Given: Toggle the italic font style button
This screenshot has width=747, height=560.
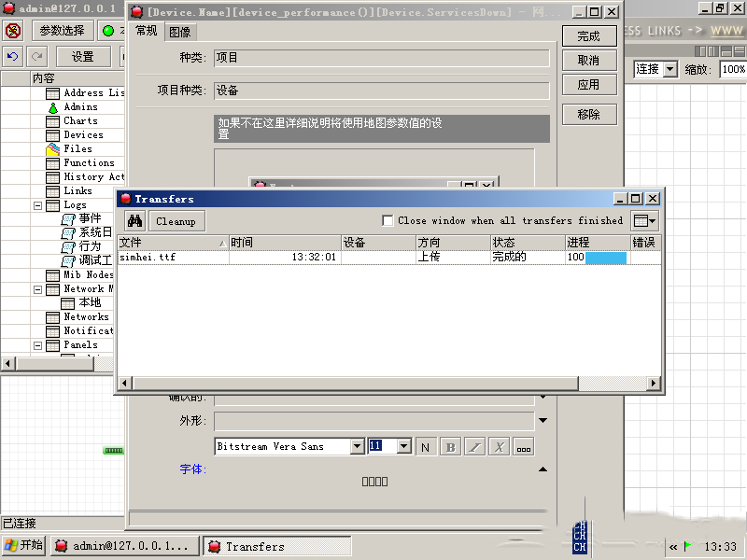Looking at the screenshot, I should pos(474,447).
